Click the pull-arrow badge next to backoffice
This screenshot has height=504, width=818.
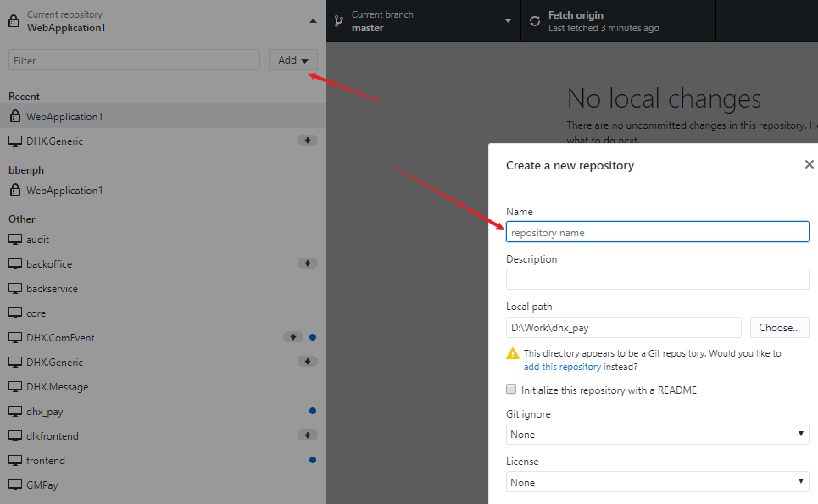coord(307,263)
